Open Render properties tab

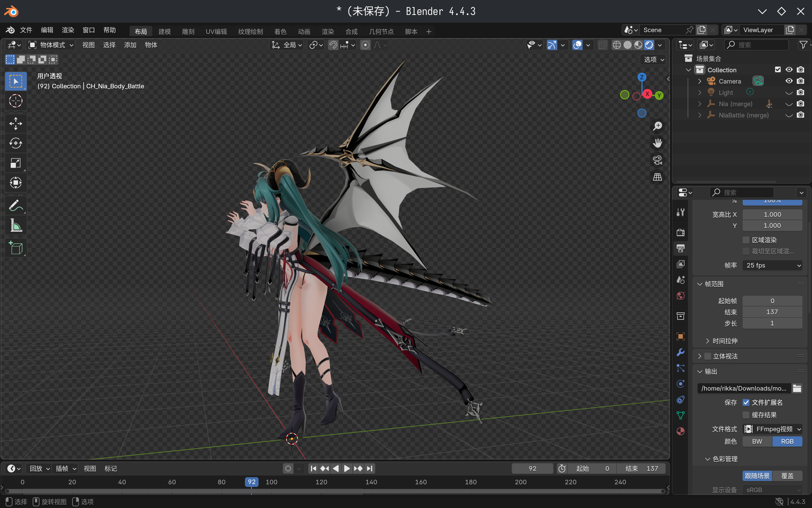click(x=680, y=232)
